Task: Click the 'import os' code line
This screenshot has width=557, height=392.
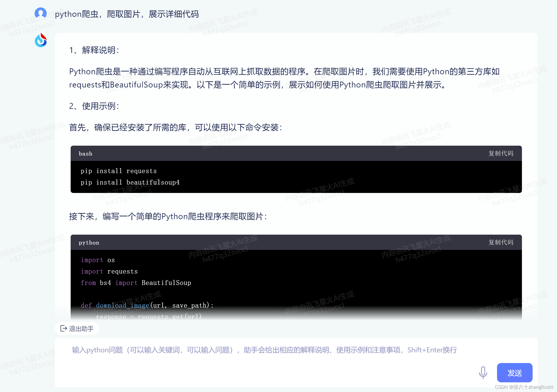Action: (98, 260)
